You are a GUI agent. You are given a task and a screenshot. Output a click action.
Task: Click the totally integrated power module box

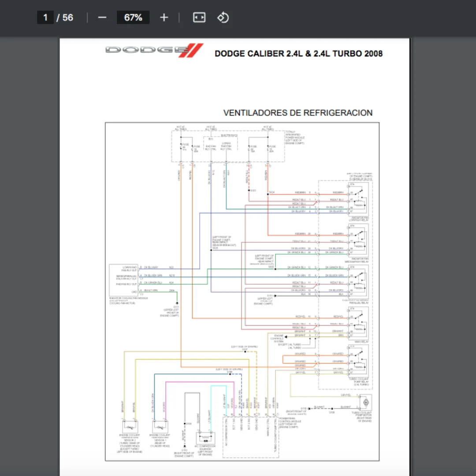click(228, 146)
